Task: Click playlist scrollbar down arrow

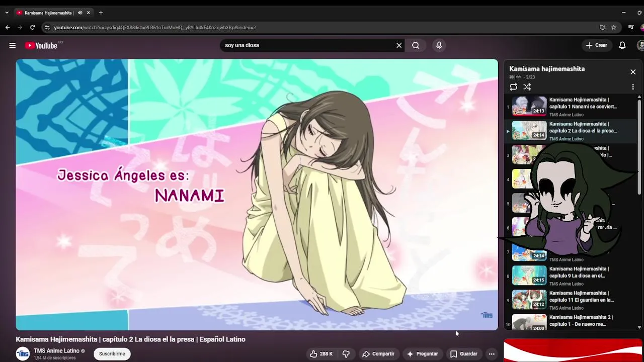Action: (x=639, y=327)
